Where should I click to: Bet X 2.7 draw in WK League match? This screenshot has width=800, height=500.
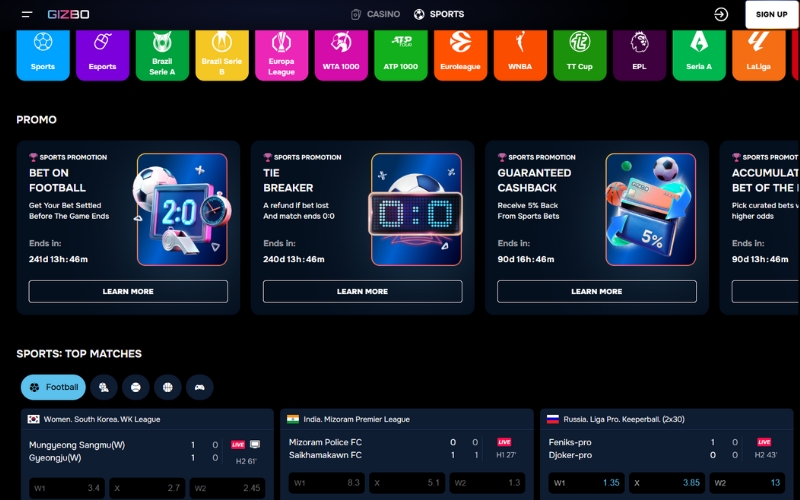147,488
